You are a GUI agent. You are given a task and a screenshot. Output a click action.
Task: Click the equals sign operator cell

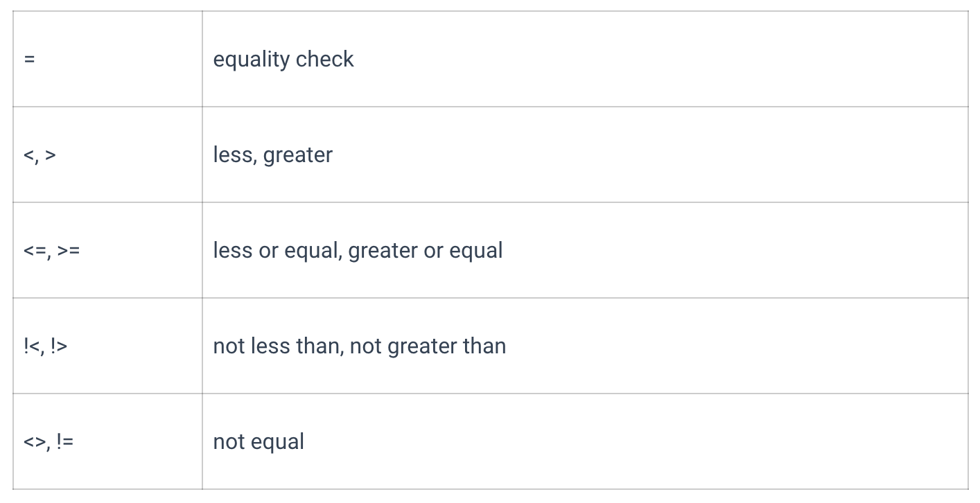107,59
